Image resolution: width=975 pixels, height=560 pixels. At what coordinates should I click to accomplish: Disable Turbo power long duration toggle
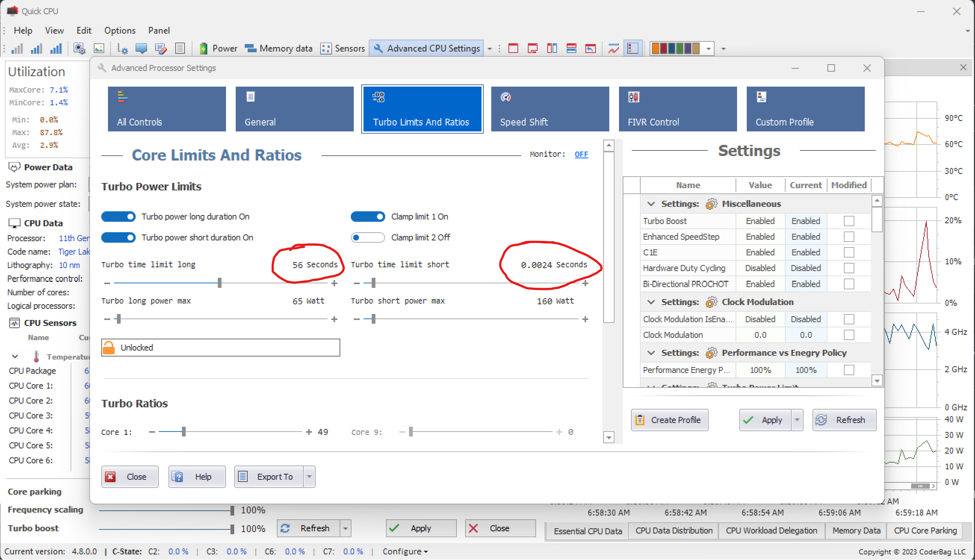coord(118,217)
